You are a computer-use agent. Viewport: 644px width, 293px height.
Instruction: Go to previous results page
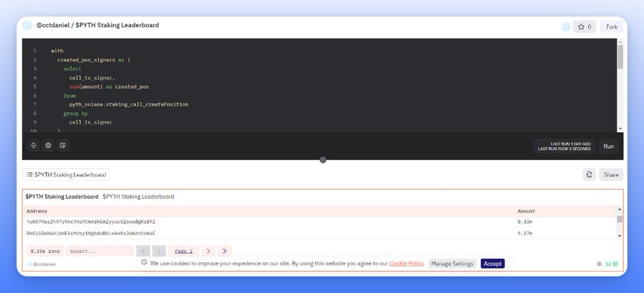[x=159, y=251]
